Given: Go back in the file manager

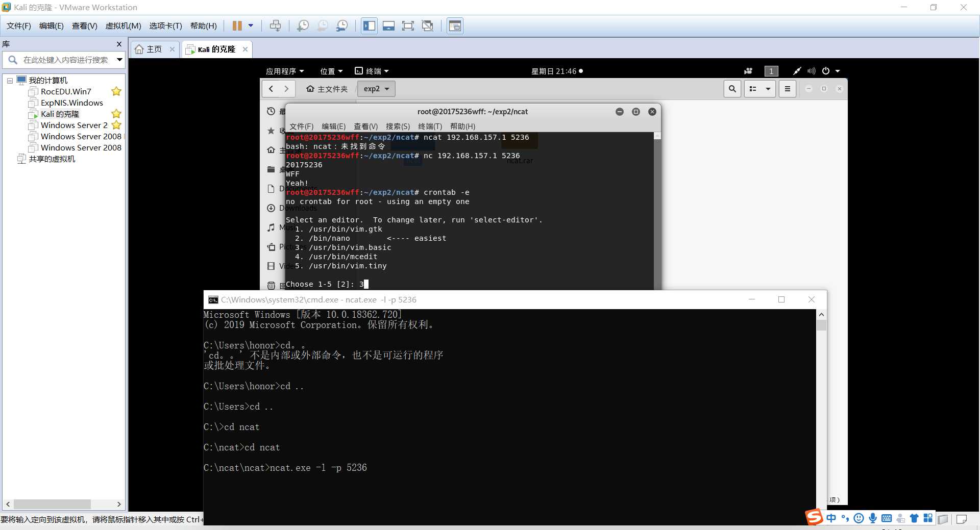Looking at the screenshot, I should 271,89.
